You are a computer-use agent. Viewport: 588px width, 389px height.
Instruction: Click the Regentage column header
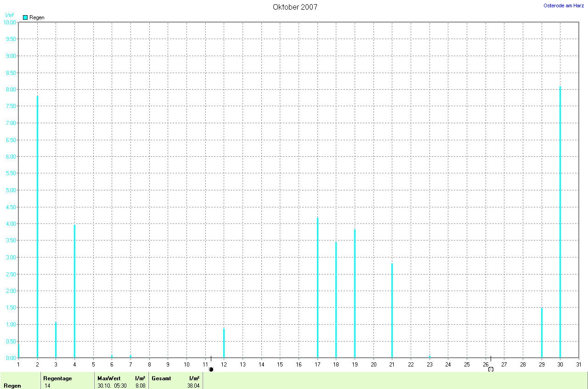[57, 378]
